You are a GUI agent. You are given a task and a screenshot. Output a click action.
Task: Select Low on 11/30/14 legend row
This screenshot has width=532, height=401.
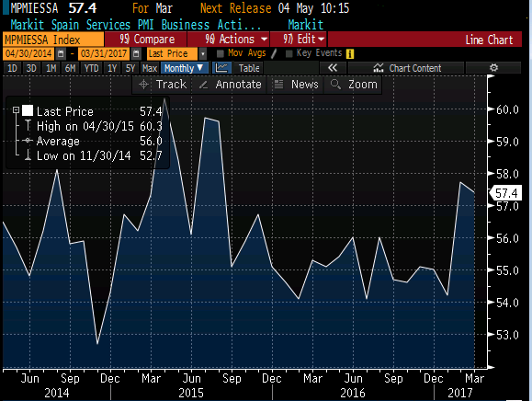[94, 155]
